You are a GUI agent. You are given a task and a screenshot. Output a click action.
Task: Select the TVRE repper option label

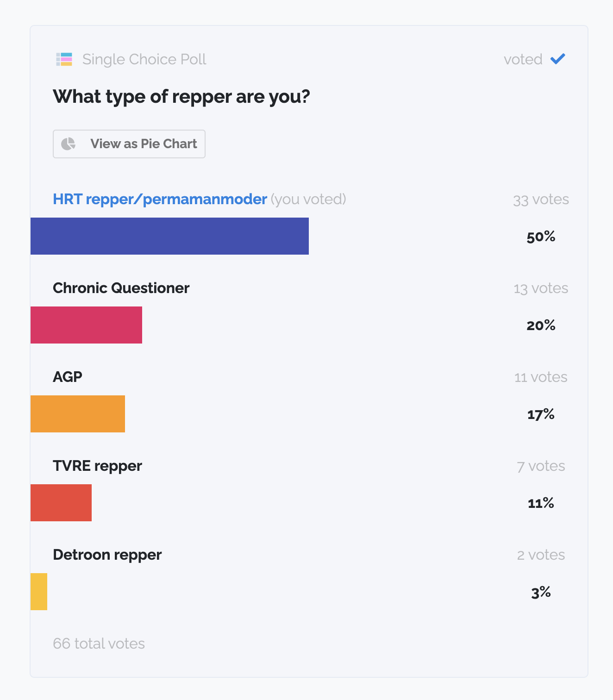click(97, 466)
